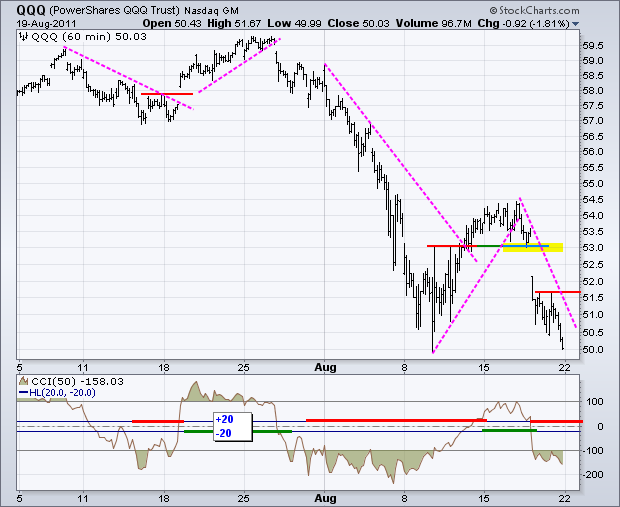Click the 19-Aug-2011 date label
620x507 pixels.
tap(47, 24)
